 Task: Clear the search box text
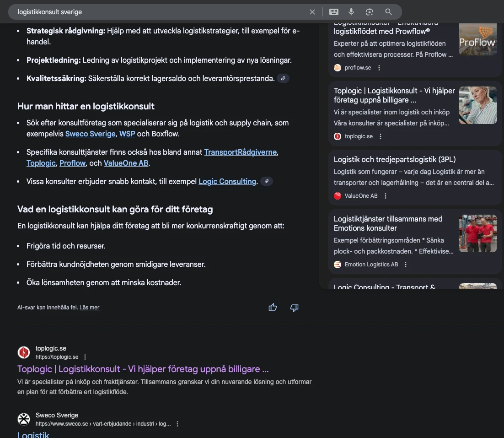click(312, 12)
